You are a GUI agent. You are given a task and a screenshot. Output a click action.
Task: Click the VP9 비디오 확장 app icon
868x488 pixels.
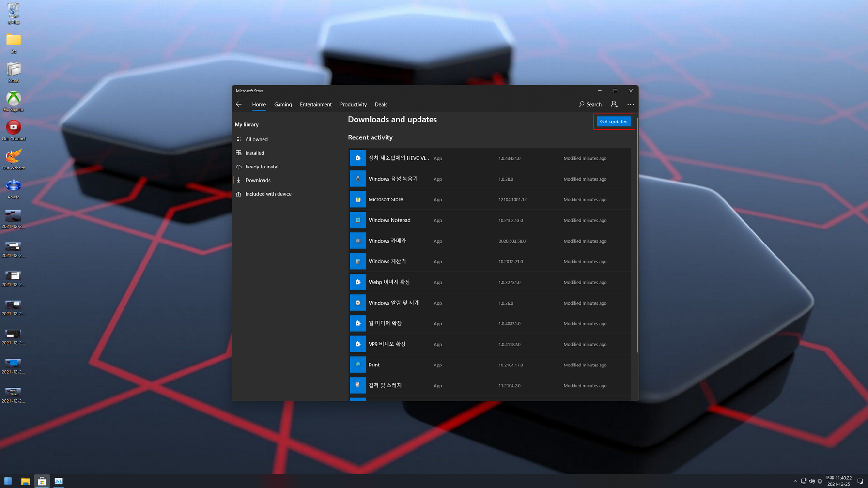point(358,344)
